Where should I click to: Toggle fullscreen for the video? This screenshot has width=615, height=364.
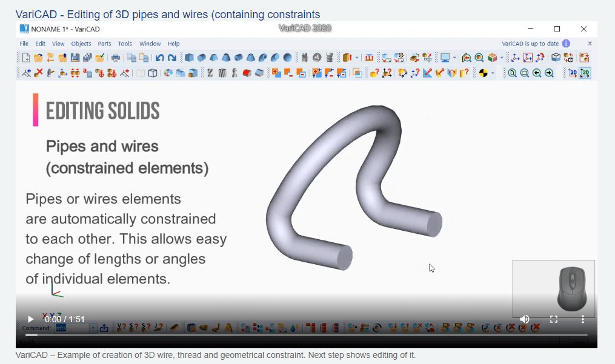(554, 319)
